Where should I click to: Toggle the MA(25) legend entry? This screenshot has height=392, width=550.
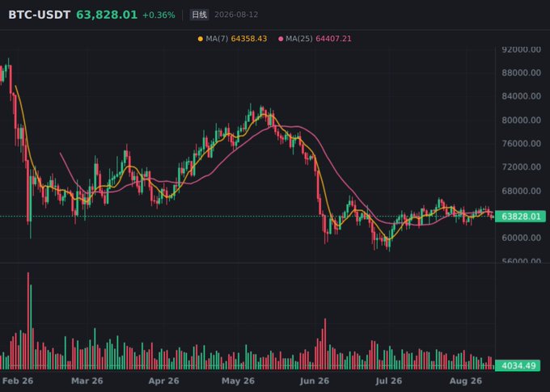315,39
